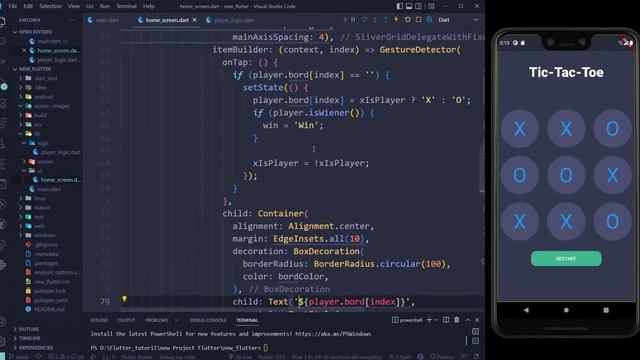Screen dimensions: 640x360
Task: Click the green Restart debug icon
Action: pos(407,20)
